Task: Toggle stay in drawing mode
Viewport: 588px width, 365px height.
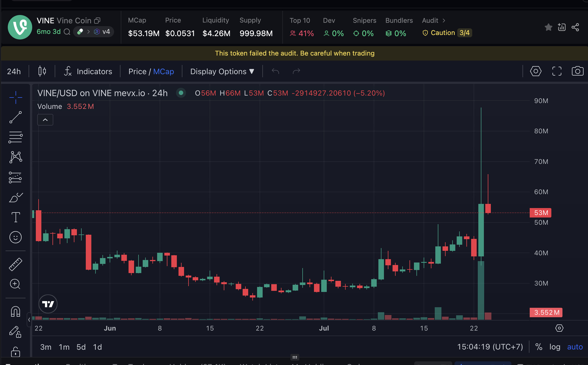Action: point(16,332)
